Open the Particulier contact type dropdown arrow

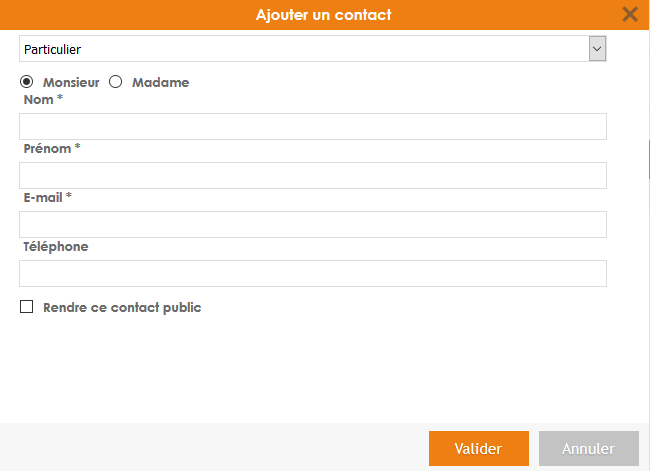coord(597,48)
